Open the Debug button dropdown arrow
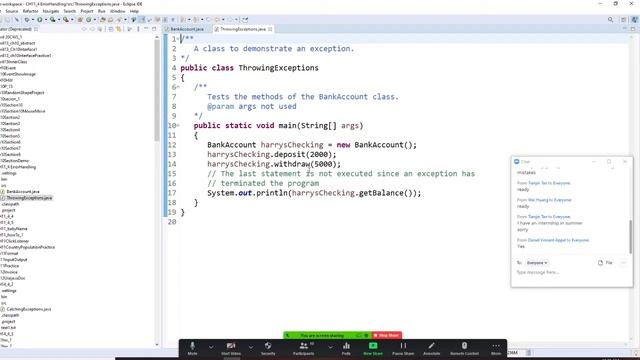 point(33,20)
